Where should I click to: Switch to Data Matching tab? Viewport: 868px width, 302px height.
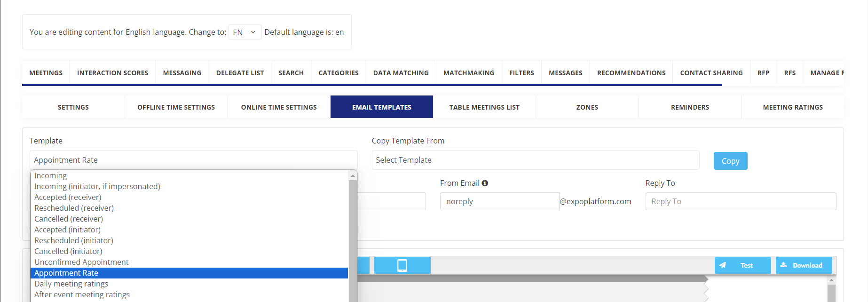coord(401,73)
